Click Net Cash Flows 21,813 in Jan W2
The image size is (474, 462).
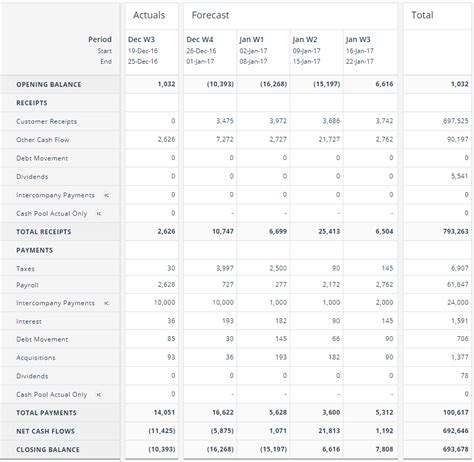tap(329, 431)
